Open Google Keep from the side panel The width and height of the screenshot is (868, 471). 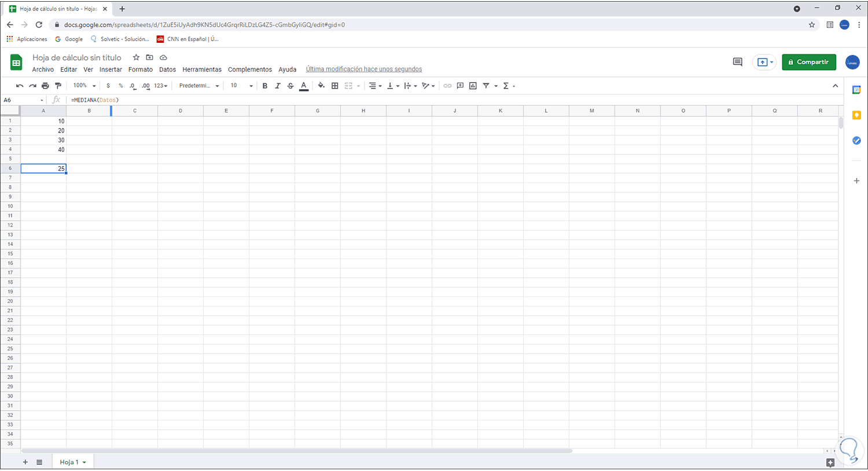tap(857, 115)
